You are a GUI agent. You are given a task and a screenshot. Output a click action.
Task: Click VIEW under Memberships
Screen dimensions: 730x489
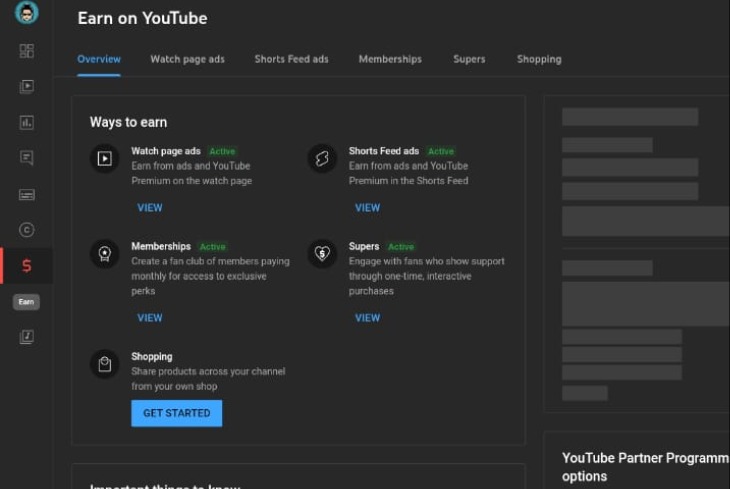tap(150, 318)
